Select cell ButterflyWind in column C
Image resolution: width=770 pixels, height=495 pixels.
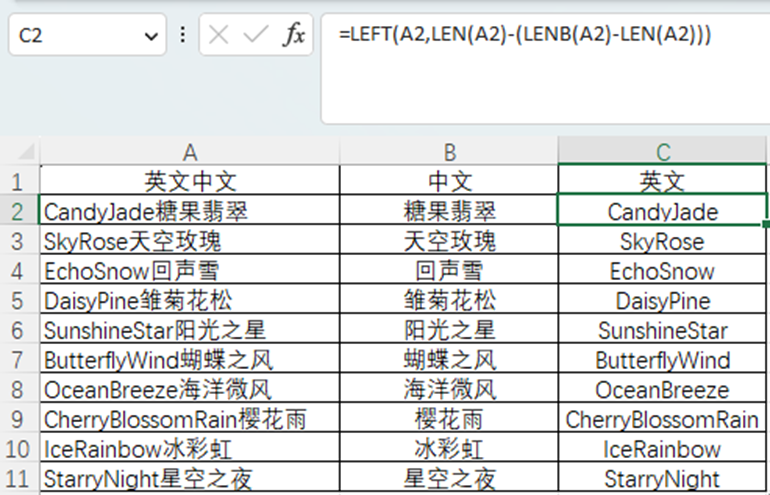tap(662, 359)
